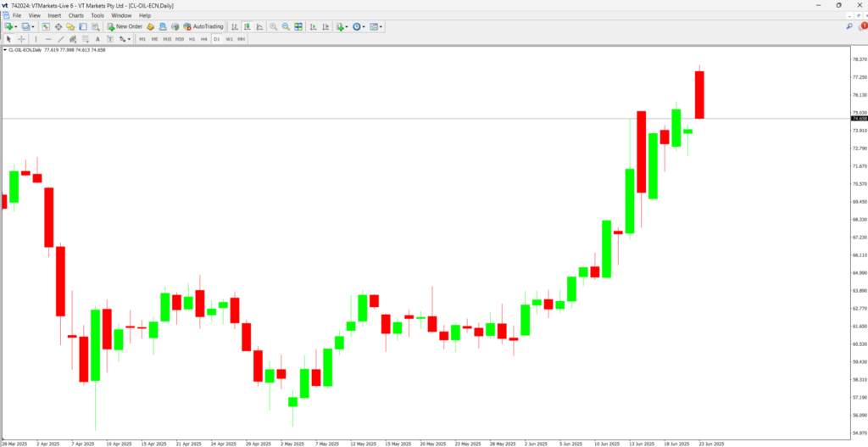This screenshot has width=868, height=447.
Task: Click the 28 Mar 2025 date label
Action: click(x=14, y=444)
